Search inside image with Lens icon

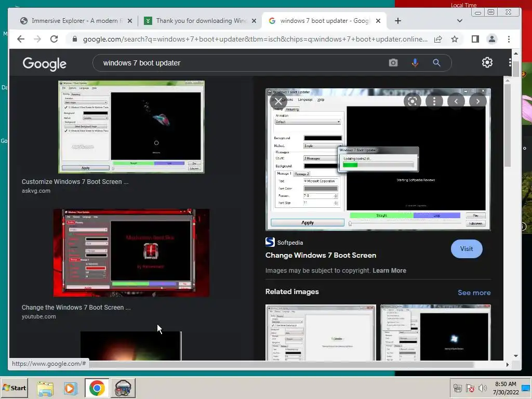412,101
